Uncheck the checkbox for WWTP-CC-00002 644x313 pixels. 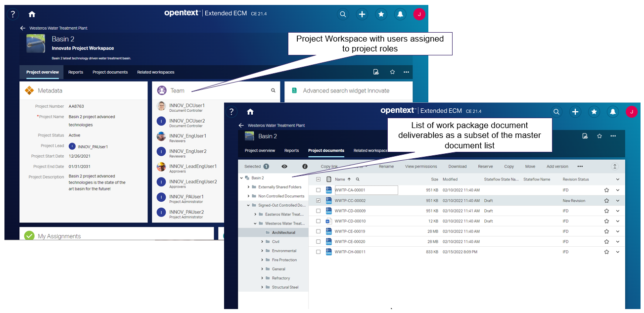tap(319, 201)
